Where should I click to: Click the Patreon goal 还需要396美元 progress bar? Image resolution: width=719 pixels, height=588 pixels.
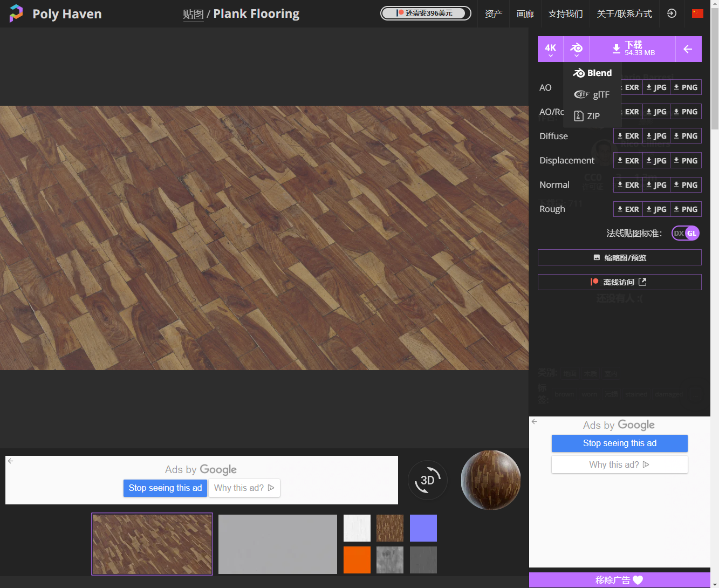tap(426, 13)
